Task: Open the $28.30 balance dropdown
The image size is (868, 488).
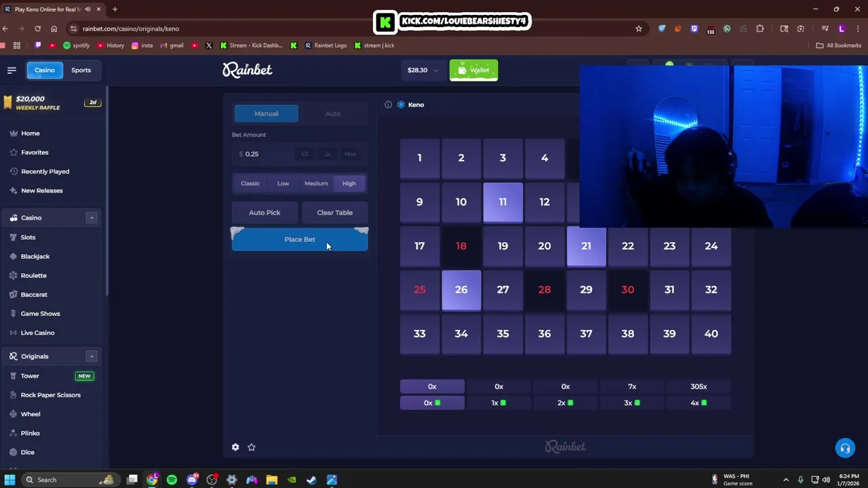Action: pos(422,70)
